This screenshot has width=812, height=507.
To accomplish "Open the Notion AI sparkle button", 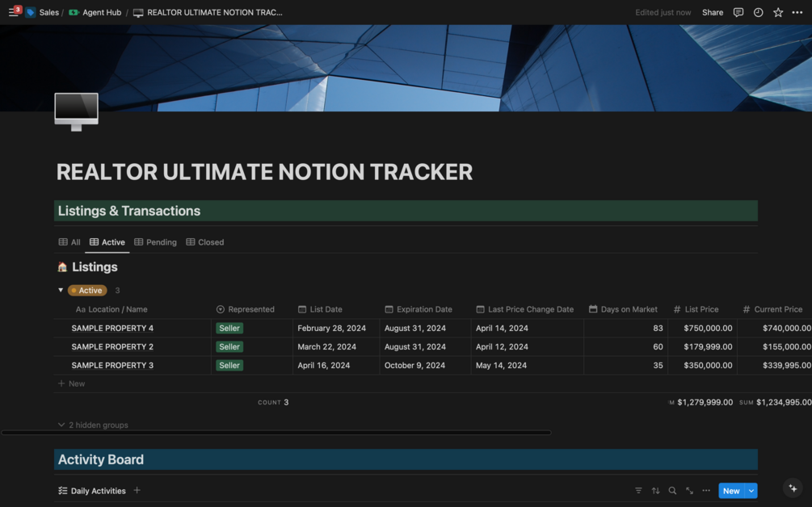I will tap(792, 488).
